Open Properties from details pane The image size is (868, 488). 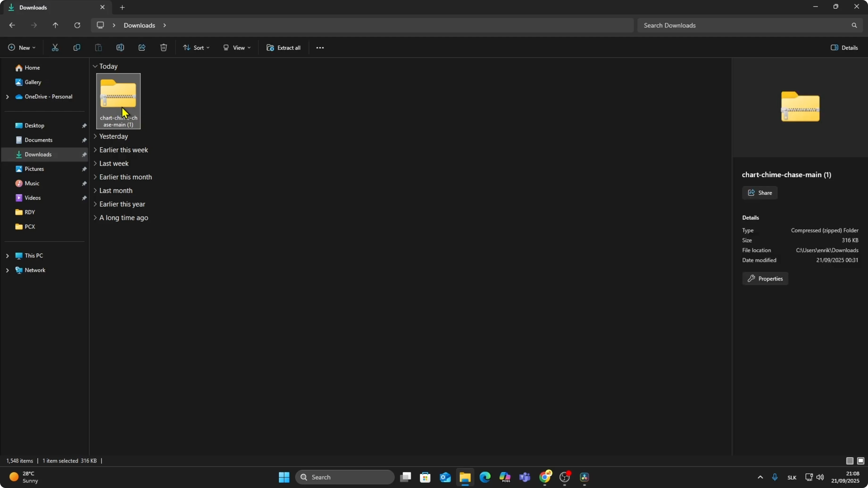coord(765,278)
